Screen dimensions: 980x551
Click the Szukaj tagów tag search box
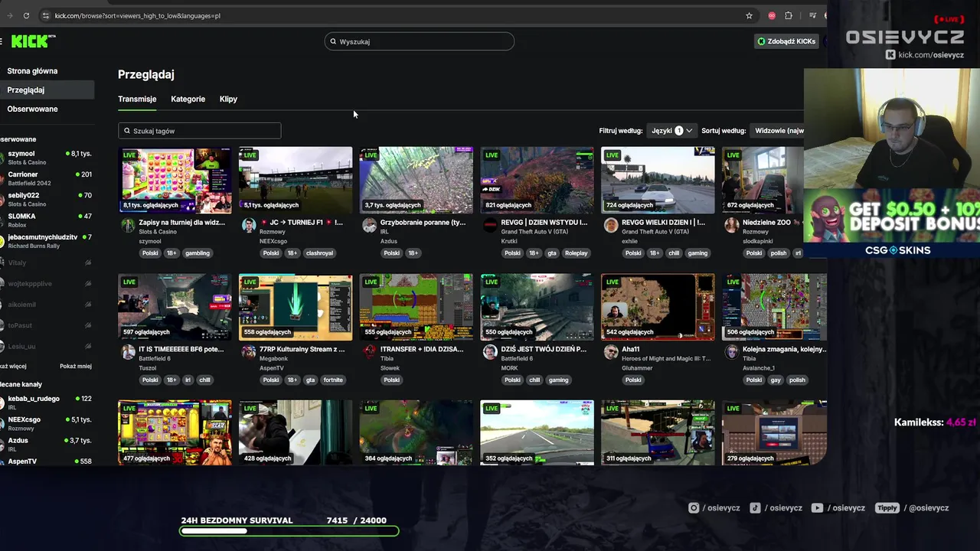coord(200,131)
